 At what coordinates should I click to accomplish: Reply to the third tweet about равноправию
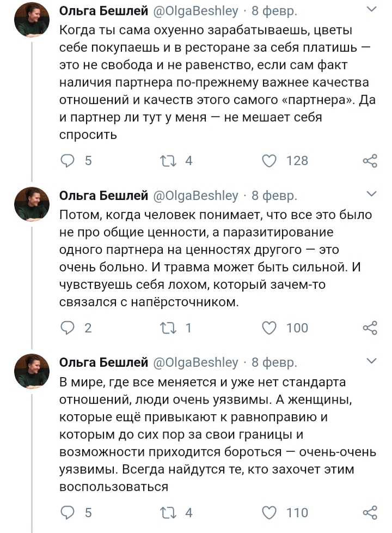pyautogui.click(x=68, y=512)
